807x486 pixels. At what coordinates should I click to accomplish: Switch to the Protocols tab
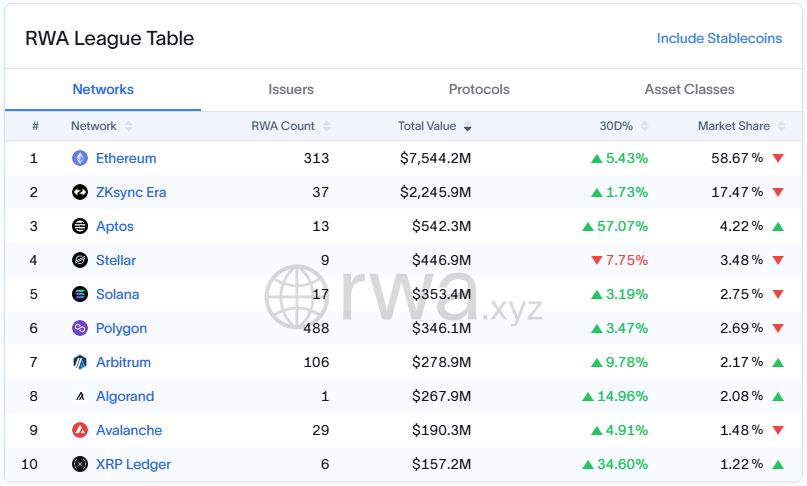coord(479,90)
